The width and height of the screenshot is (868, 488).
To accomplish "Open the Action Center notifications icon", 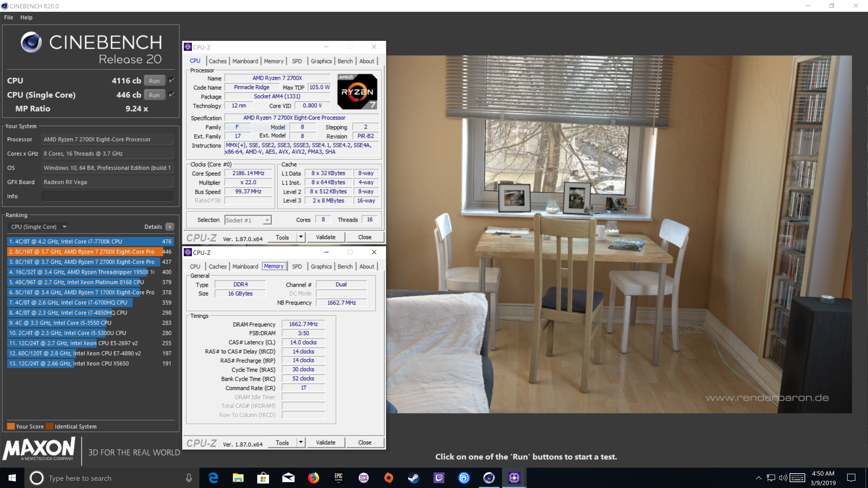I will click(x=851, y=478).
